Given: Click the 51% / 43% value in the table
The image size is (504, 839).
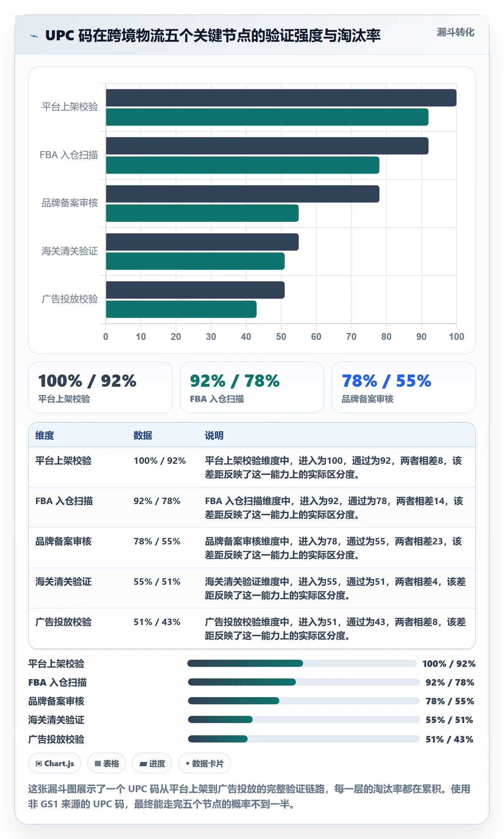Looking at the screenshot, I should coord(157,622).
